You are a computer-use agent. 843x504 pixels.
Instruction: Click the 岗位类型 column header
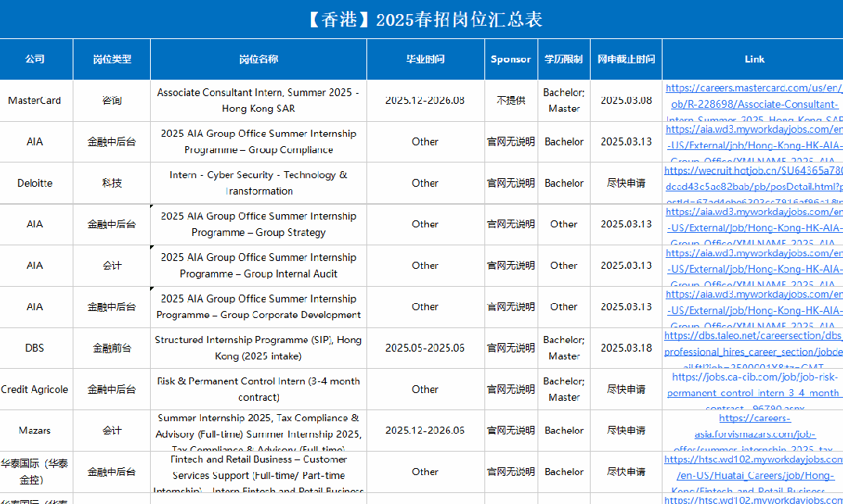click(x=112, y=59)
